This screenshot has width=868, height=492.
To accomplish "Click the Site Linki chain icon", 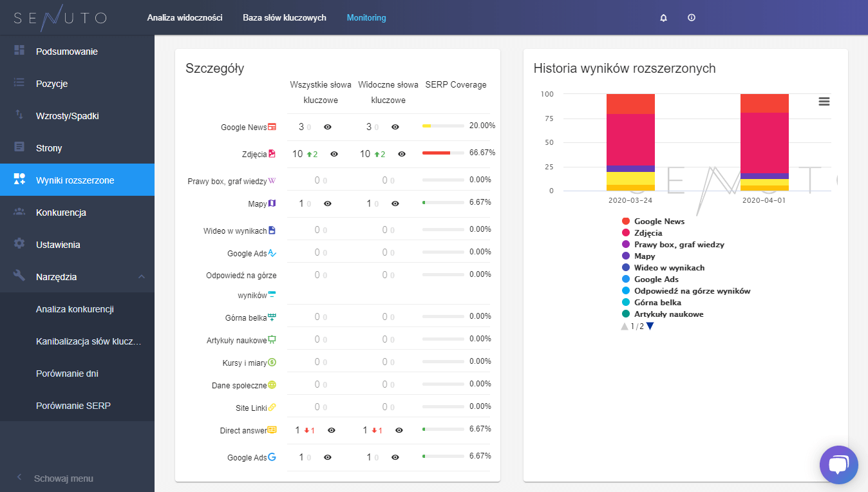I will (272, 407).
